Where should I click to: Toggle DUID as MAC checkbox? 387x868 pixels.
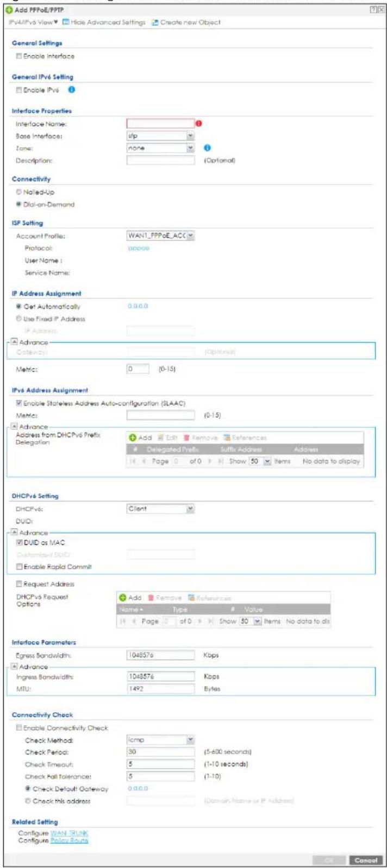pos(18,543)
